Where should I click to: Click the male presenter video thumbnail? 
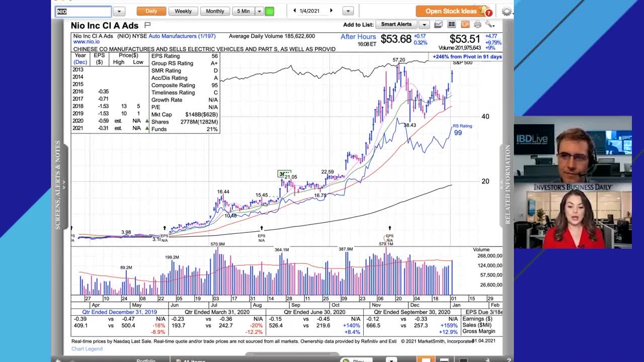pyautogui.click(x=573, y=149)
